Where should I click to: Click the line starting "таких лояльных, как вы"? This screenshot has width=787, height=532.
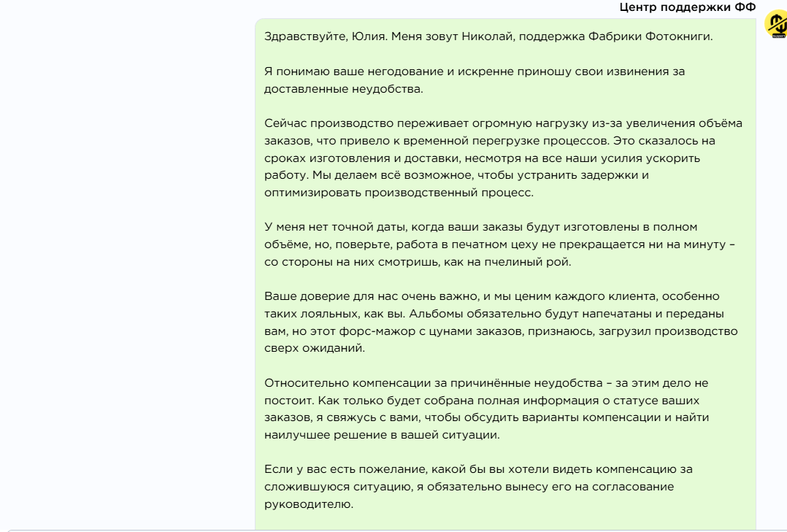[x=494, y=314]
